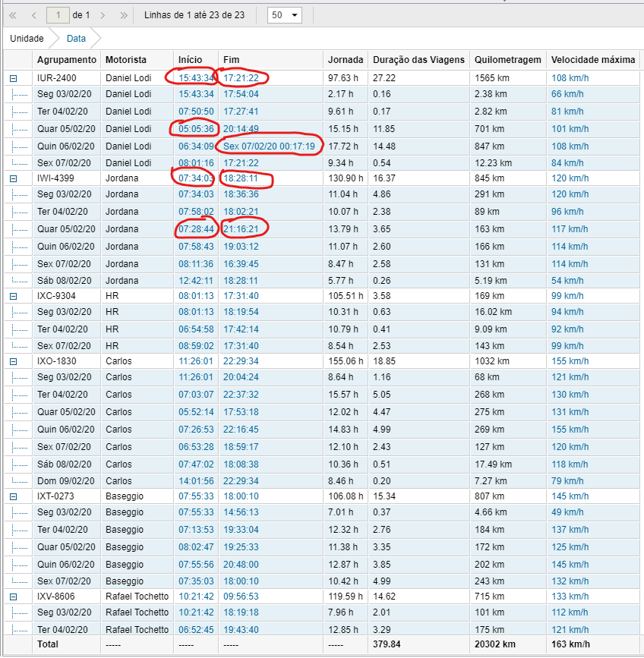Collapse the IXV-8606 group
The height and width of the screenshot is (658, 644).
coord(13,597)
